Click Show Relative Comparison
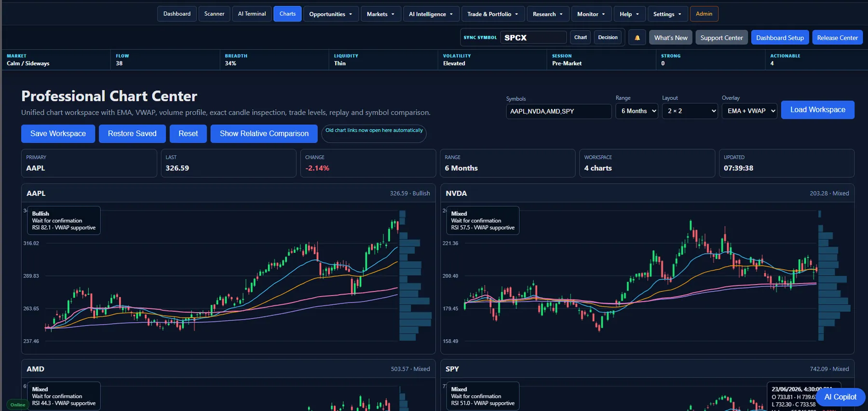Viewport: 868px width, 411px height. pyautogui.click(x=264, y=134)
